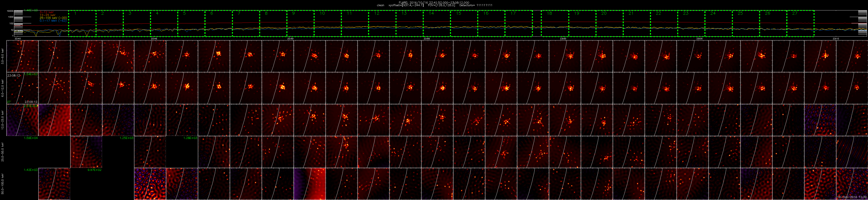
Task: Click the '22:40' time axis label
Action: [18, 39]
